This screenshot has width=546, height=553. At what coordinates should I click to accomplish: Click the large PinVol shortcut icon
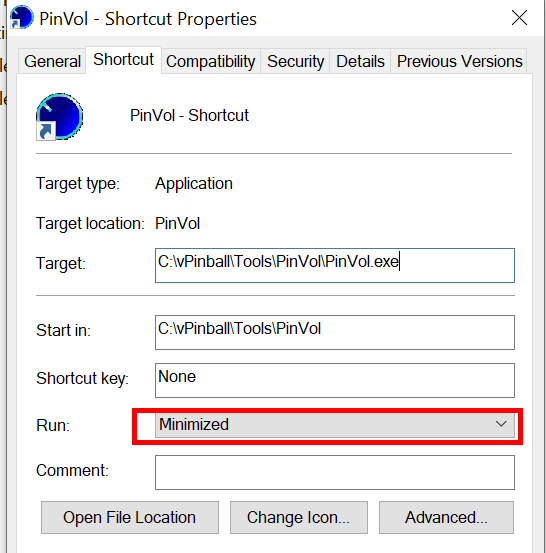coord(60,117)
